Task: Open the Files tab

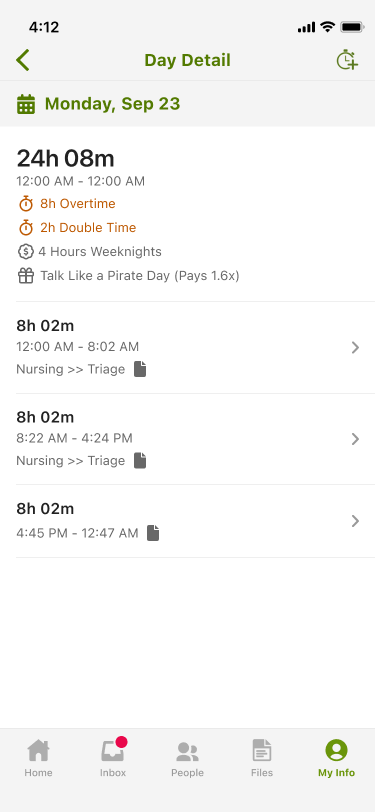Action: pyautogui.click(x=262, y=758)
